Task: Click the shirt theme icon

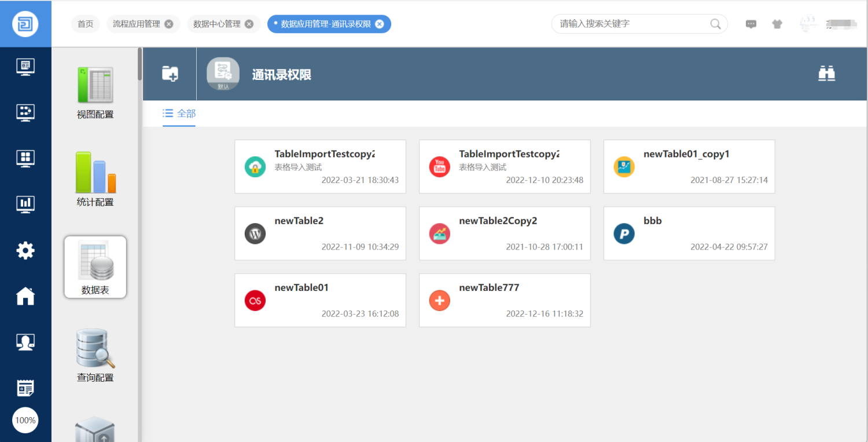Action: pos(777,24)
